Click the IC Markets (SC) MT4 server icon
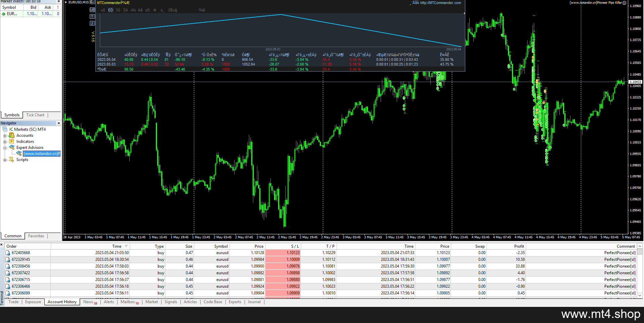Image resolution: width=644 pixels, height=323 pixels. (x=5, y=129)
